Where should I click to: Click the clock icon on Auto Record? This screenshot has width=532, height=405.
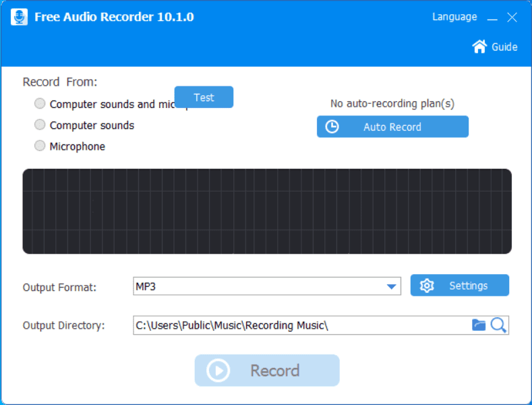332,127
